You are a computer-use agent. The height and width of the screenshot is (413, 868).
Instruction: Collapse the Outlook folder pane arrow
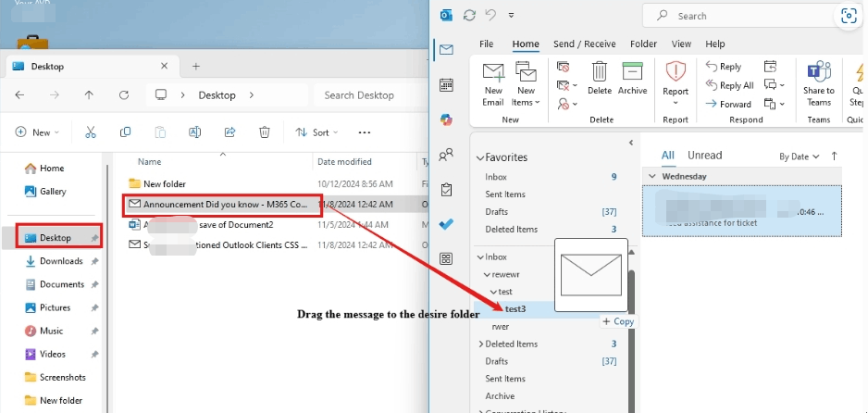tap(631, 143)
